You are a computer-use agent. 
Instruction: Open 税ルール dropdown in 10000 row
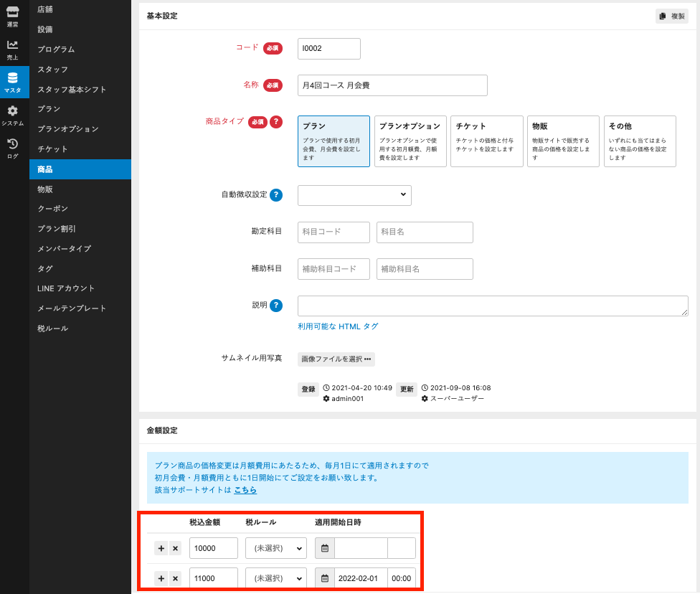[276, 549]
